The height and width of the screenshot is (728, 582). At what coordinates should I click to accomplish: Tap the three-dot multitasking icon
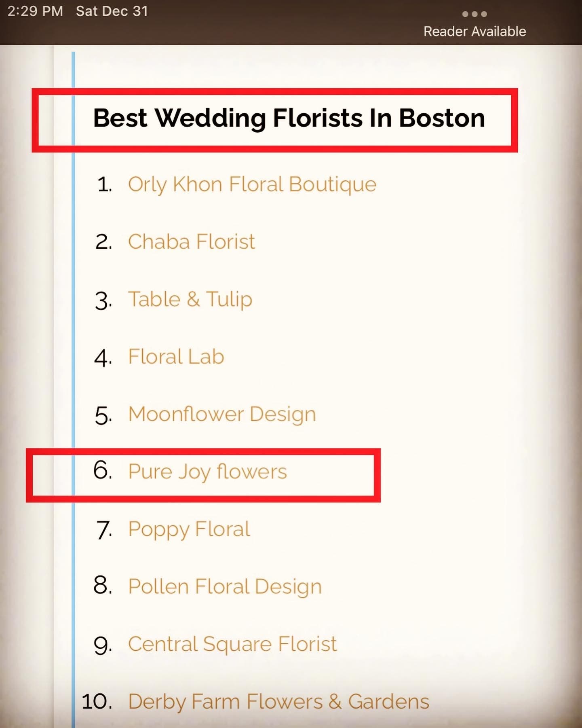click(474, 14)
